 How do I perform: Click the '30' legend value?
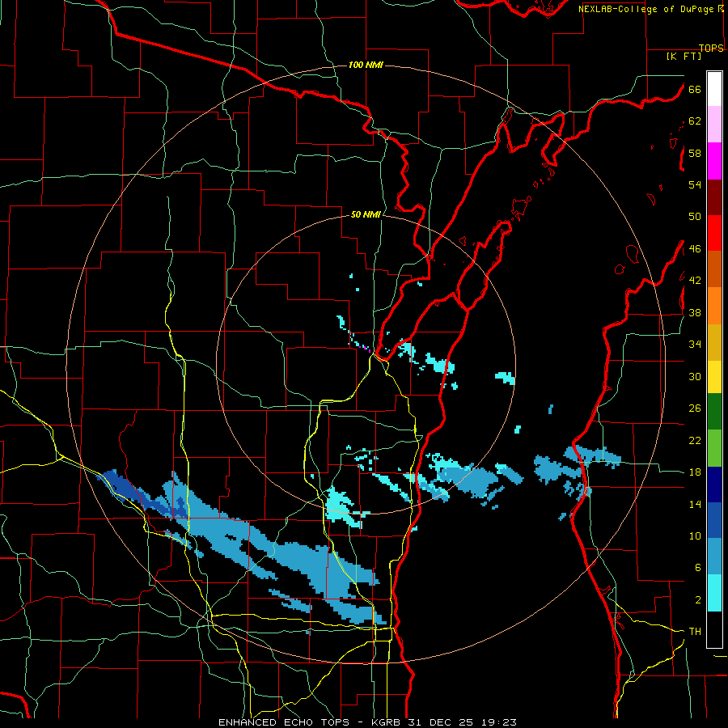[695, 376]
